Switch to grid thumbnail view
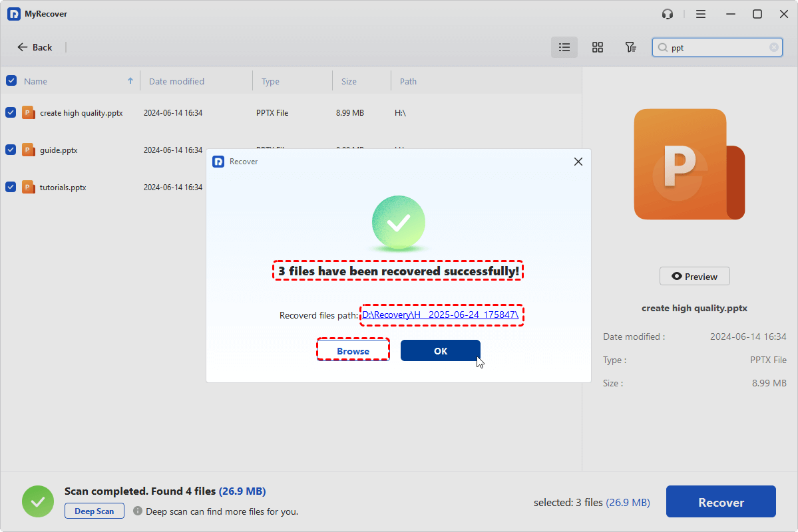This screenshot has width=798, height=532. click(598, 47)
